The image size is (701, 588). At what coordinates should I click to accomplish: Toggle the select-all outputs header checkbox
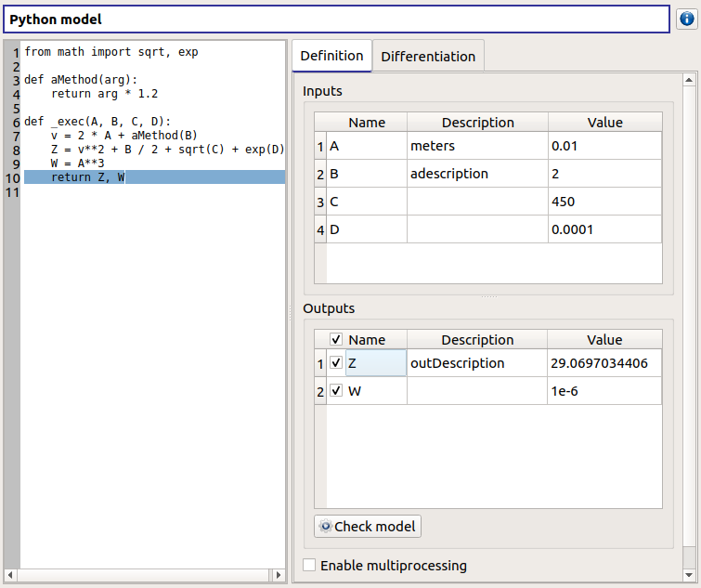pos(336,340)
